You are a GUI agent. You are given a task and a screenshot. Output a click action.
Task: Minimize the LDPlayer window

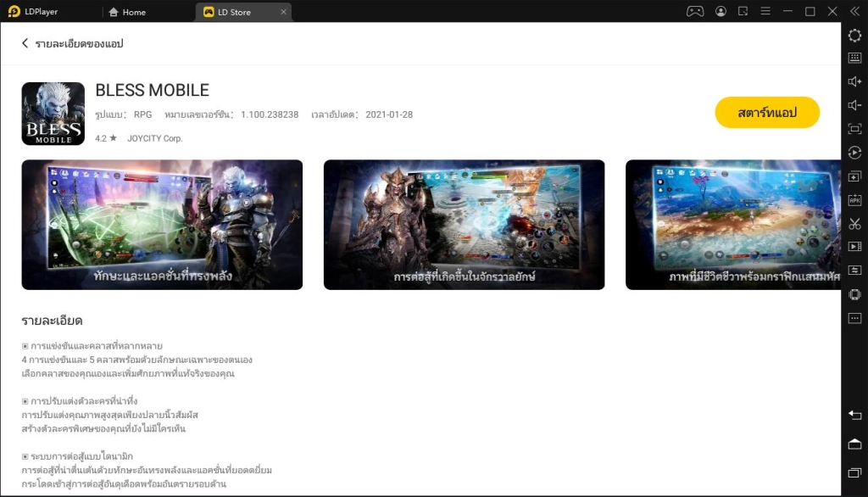(787, 11)
